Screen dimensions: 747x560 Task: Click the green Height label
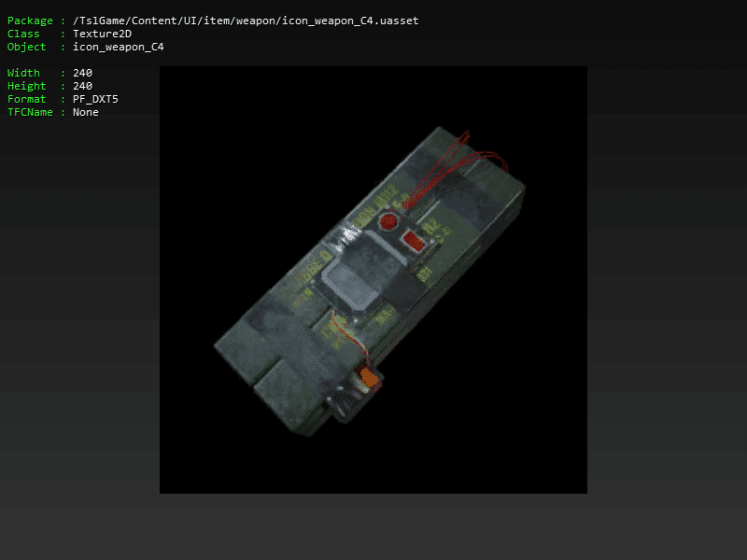click(x=26, y=86)
